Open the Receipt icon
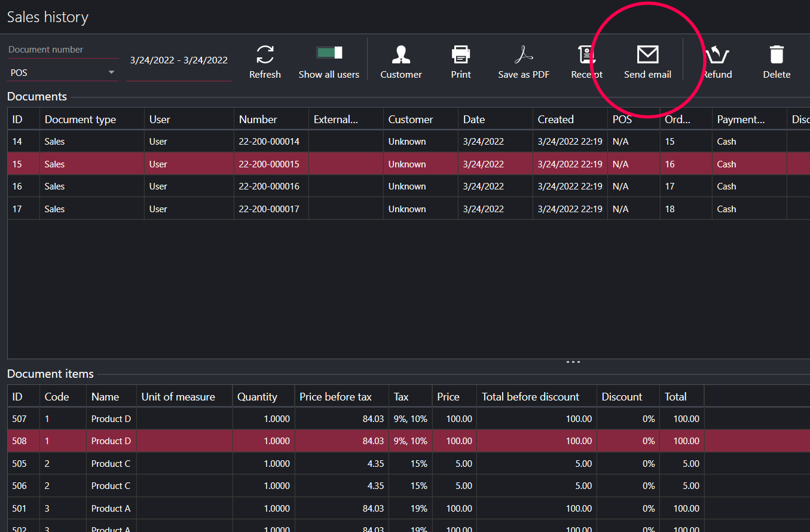This screenshot has width=810, height=532. click(586, 55)
